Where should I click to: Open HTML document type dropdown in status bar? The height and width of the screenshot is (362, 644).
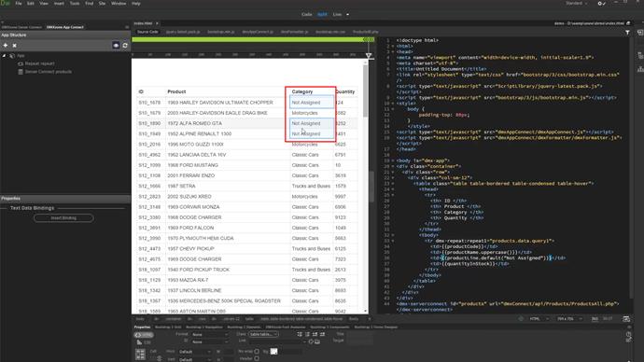[539, 319]
